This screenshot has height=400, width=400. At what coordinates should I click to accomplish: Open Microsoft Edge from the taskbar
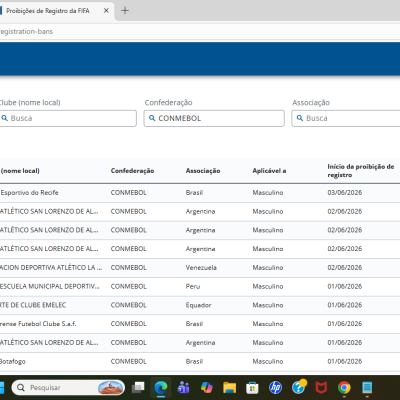point(161,388)
